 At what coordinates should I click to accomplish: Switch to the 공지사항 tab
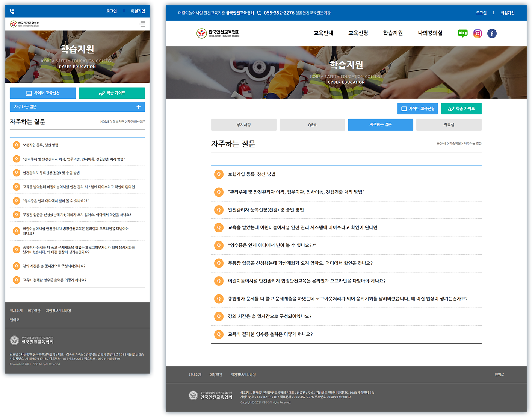click(243, 125)
